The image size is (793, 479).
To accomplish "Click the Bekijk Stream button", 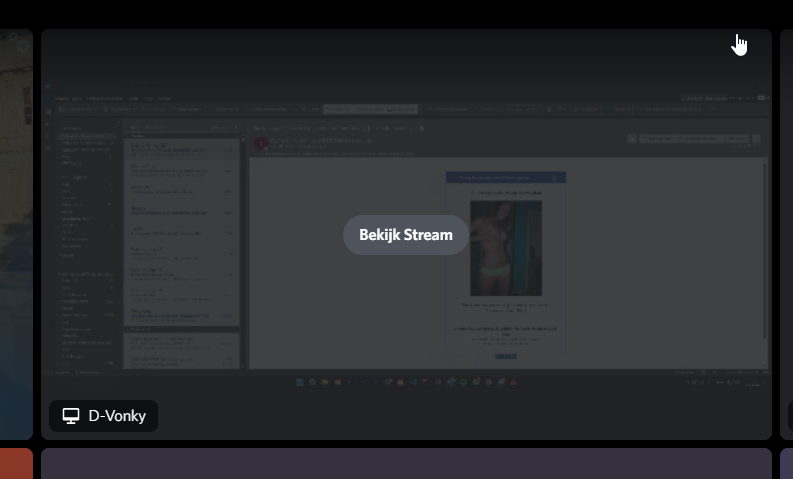I will (x=405, y=235).
